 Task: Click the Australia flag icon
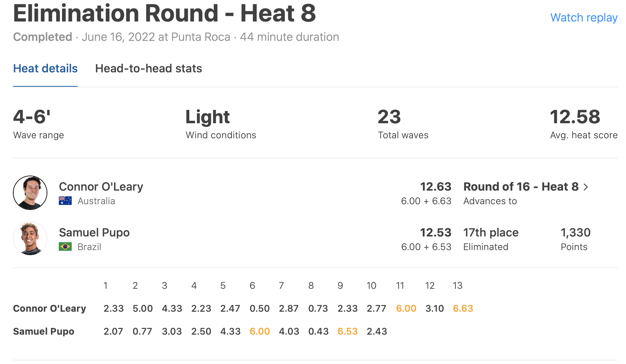click(65, 201)
